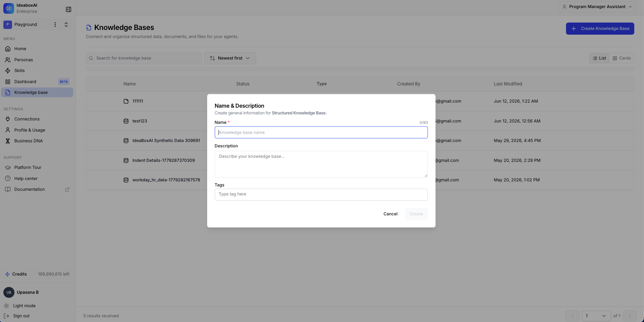Screen dimensions: 644x322
Task: Click the Sign out arrow icon
Action: coord(6,316)
